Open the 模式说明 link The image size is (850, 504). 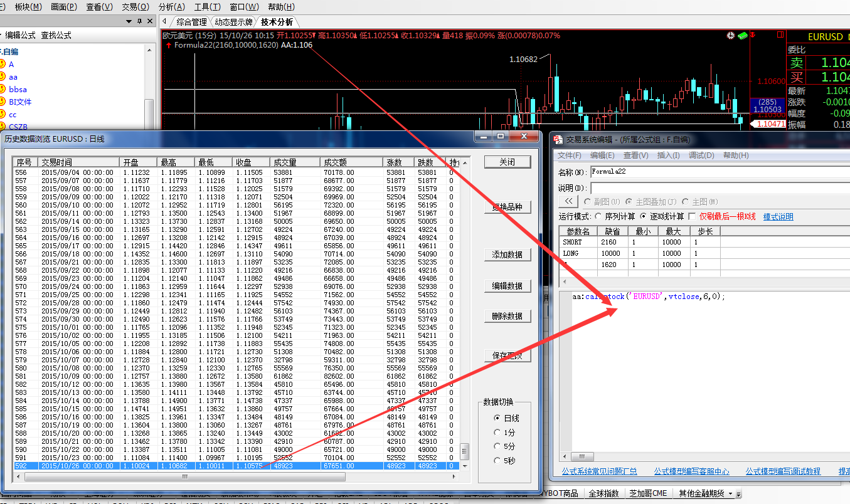[x=778, y=217]
